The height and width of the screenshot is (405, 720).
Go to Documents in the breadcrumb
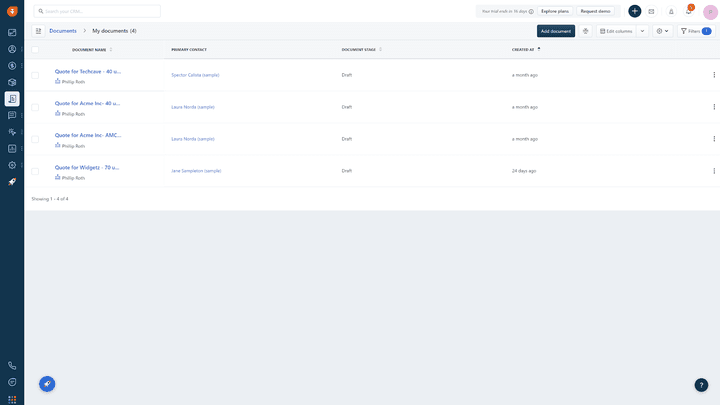pos(63,31)
